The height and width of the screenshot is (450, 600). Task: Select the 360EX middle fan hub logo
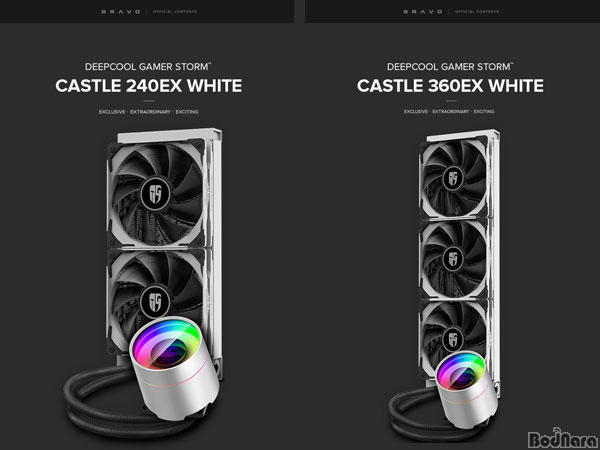click(x=453, y=258)
